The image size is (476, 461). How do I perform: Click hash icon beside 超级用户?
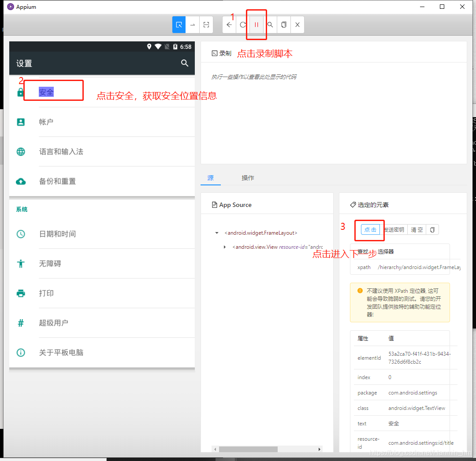tap(21, 323)
